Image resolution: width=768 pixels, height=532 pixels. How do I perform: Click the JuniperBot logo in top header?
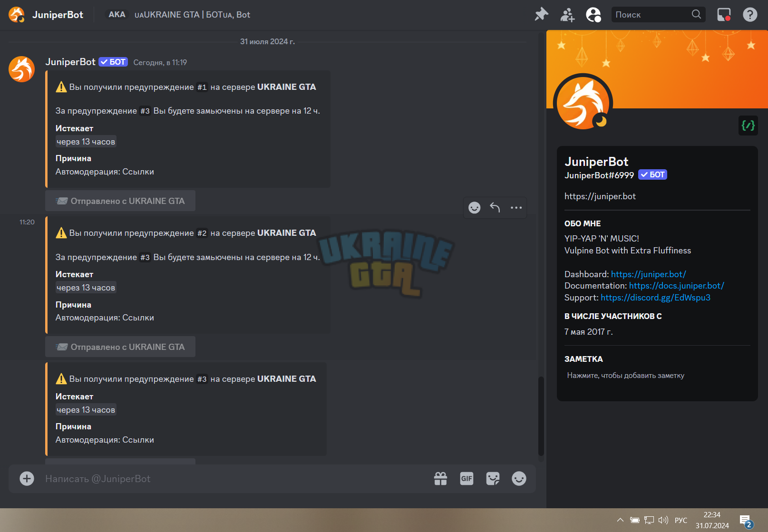tap(17, 14)
